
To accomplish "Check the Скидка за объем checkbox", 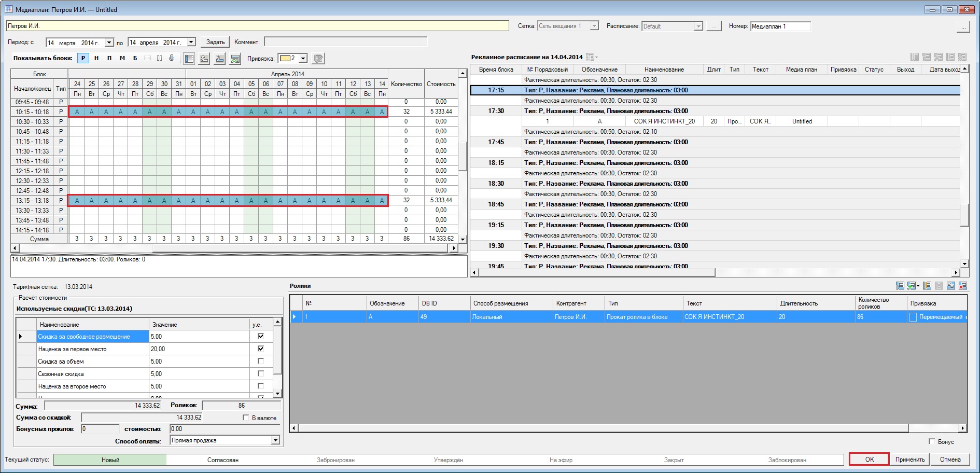I will tap(261, 361).
